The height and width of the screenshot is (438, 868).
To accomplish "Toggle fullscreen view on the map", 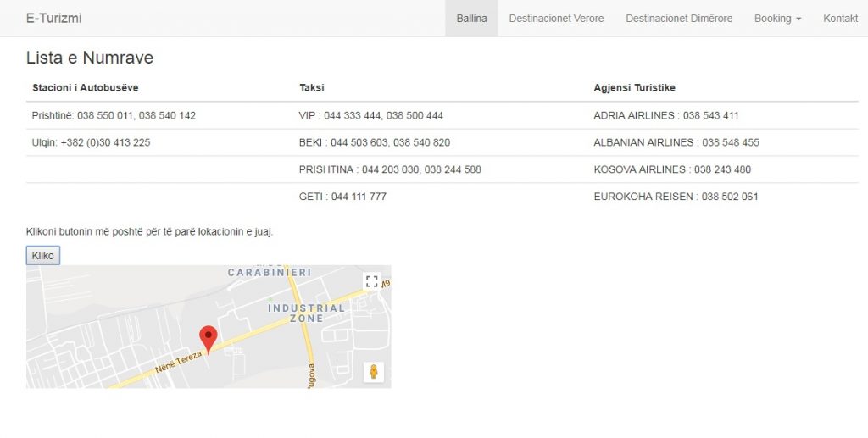I will pyautogui.click(x=372, y=281).
